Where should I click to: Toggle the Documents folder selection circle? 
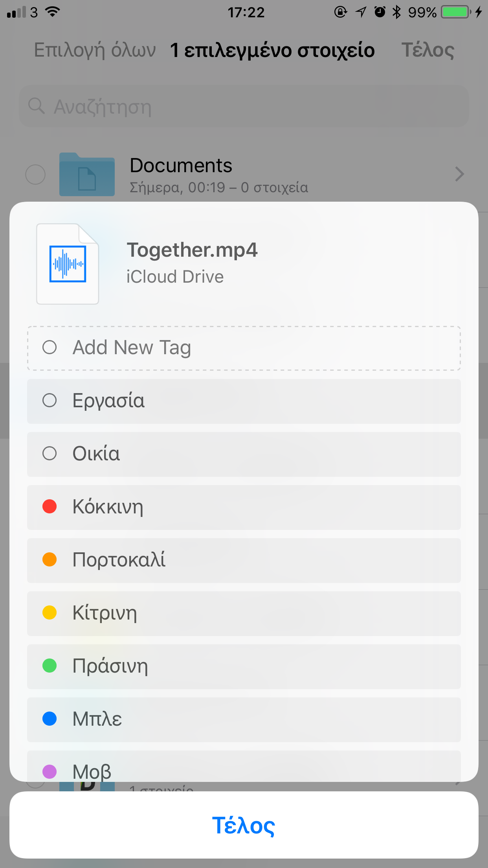[35, 175]
